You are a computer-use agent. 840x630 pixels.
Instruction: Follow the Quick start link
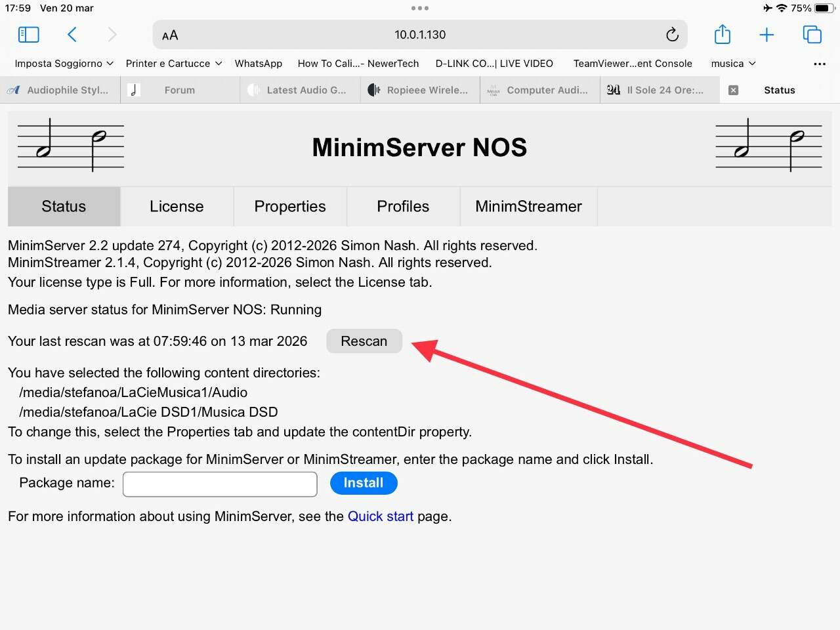coord(380,516)
